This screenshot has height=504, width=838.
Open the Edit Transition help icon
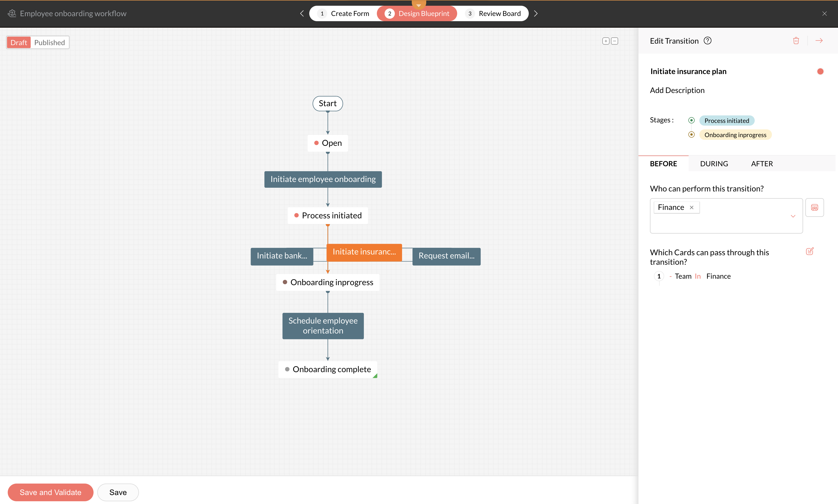708,41
